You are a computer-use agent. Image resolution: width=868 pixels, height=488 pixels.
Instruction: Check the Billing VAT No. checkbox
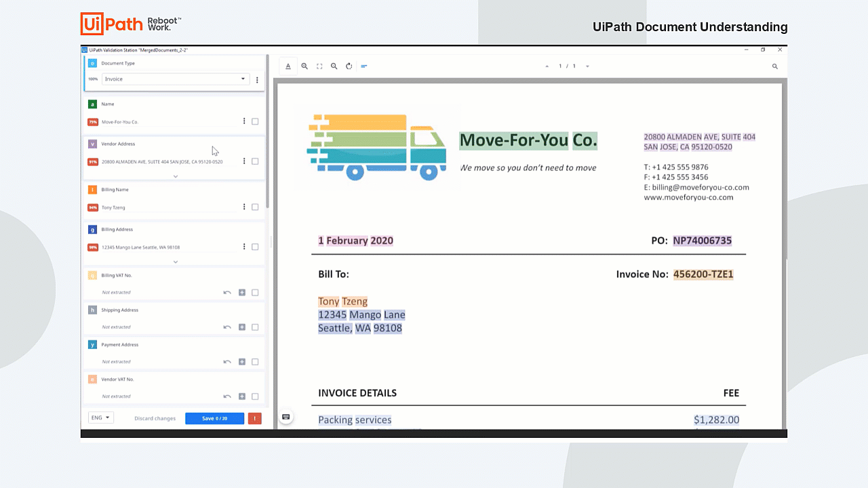[x=255, y=293]
